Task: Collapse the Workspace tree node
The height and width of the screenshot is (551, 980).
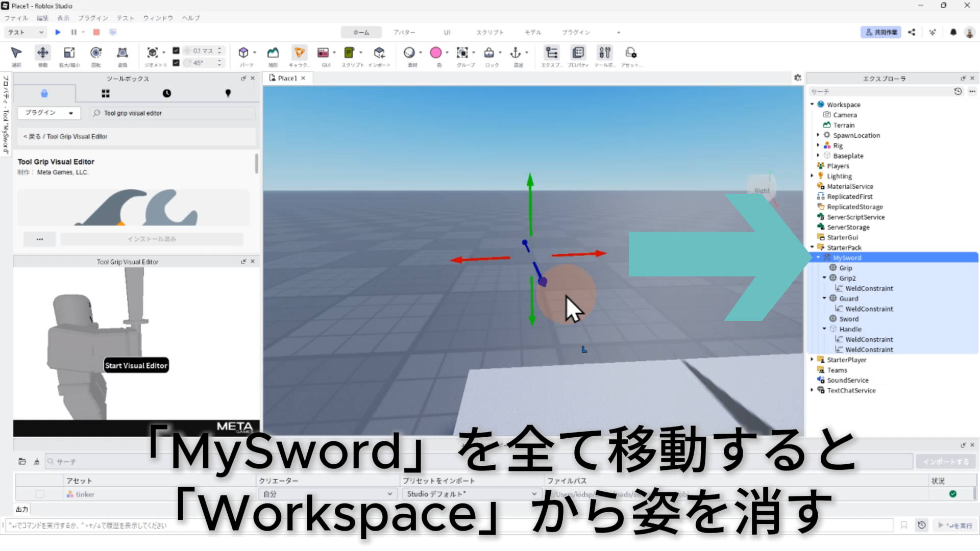Action: (x=812, y=105)
